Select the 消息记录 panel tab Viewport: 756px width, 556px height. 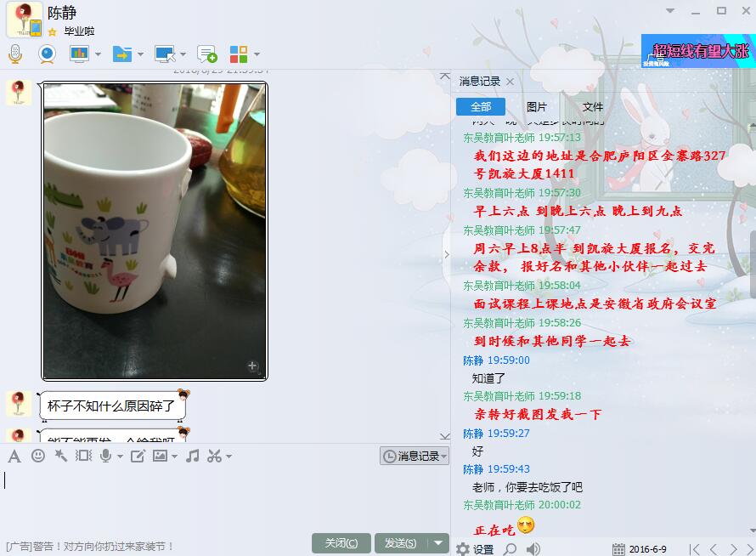[x=479, y=81]
